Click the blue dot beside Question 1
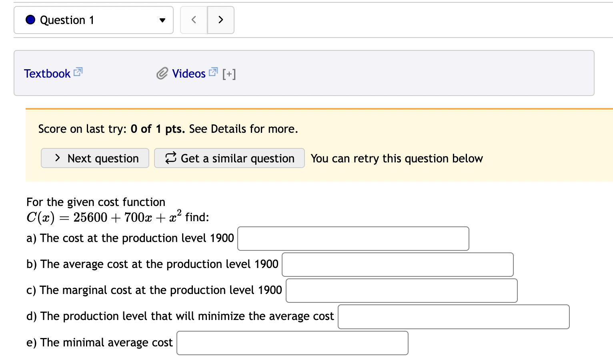613x364 pixels. [x=30, y=20]
